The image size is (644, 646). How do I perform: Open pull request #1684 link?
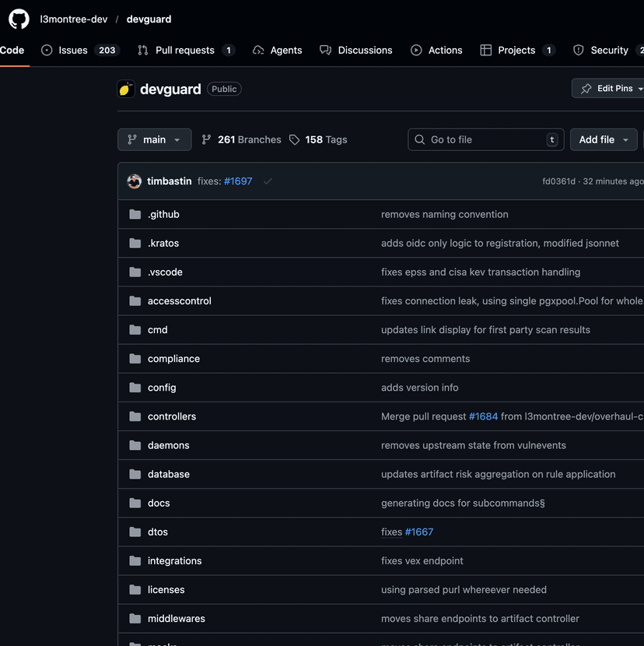click(484, 416)
